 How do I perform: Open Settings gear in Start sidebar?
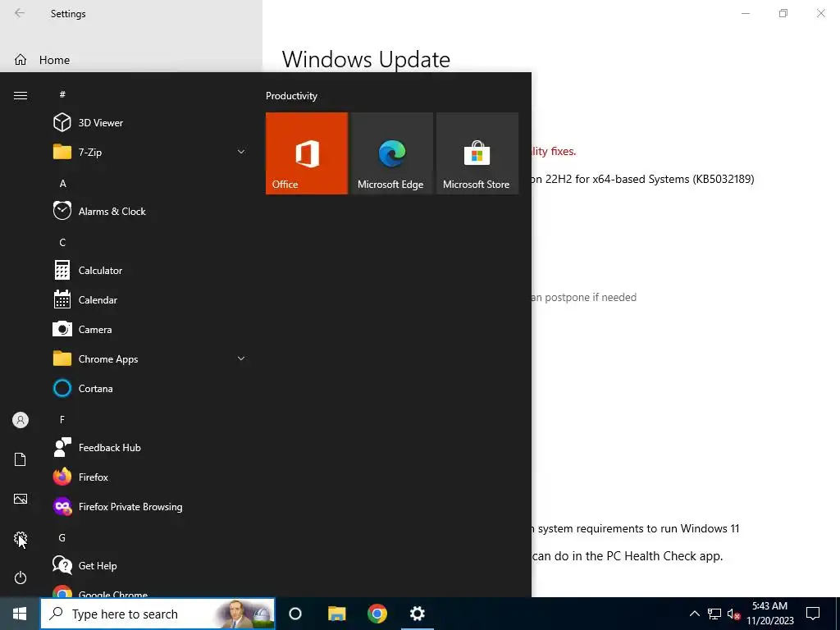click(x=21, y=538)
